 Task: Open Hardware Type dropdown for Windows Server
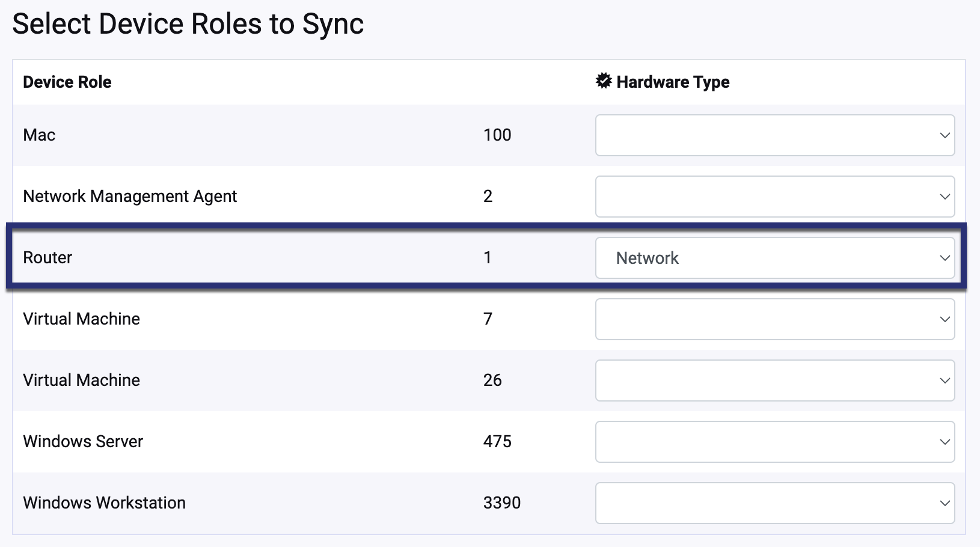coord(775,442)
